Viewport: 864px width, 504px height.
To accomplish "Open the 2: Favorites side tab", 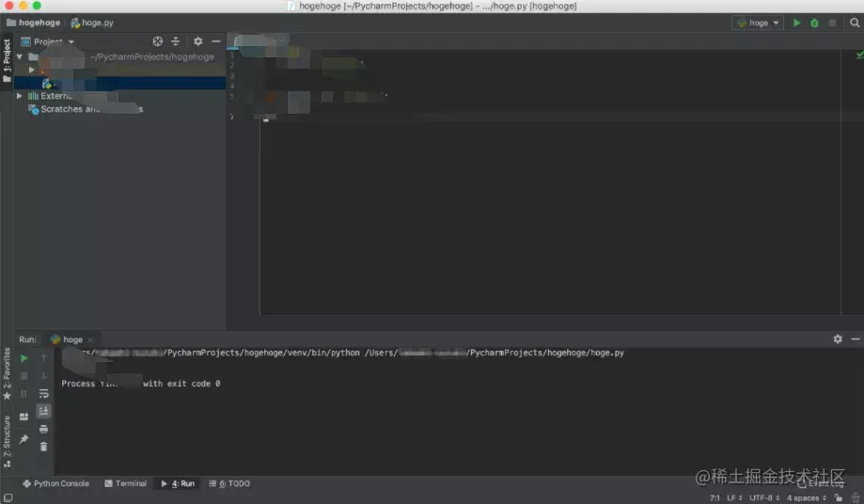I will tap(7, 373).
